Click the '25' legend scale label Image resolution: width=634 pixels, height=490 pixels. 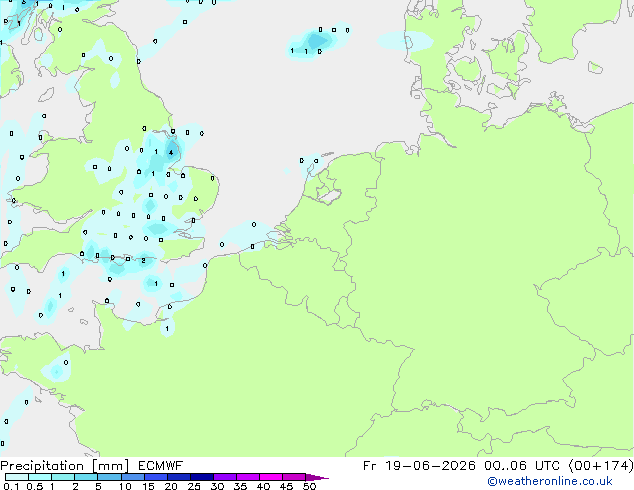(194, 486)
